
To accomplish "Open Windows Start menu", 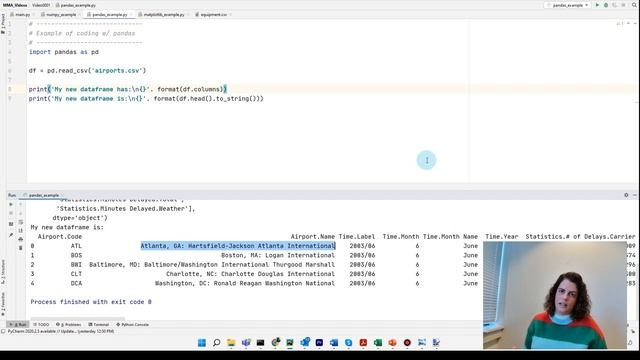I will 202,342.
